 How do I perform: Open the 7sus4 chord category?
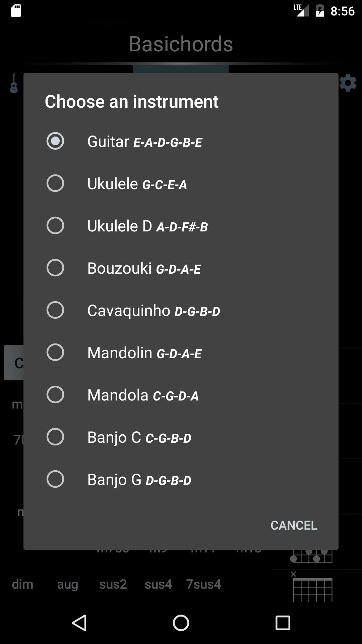(x=204, y=584)
